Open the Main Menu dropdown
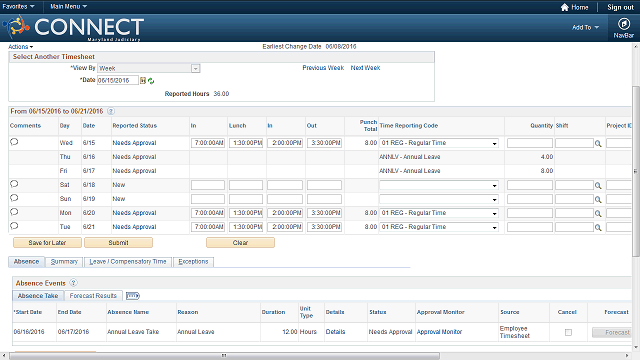 pyautogui.click(x=68, y=6)
